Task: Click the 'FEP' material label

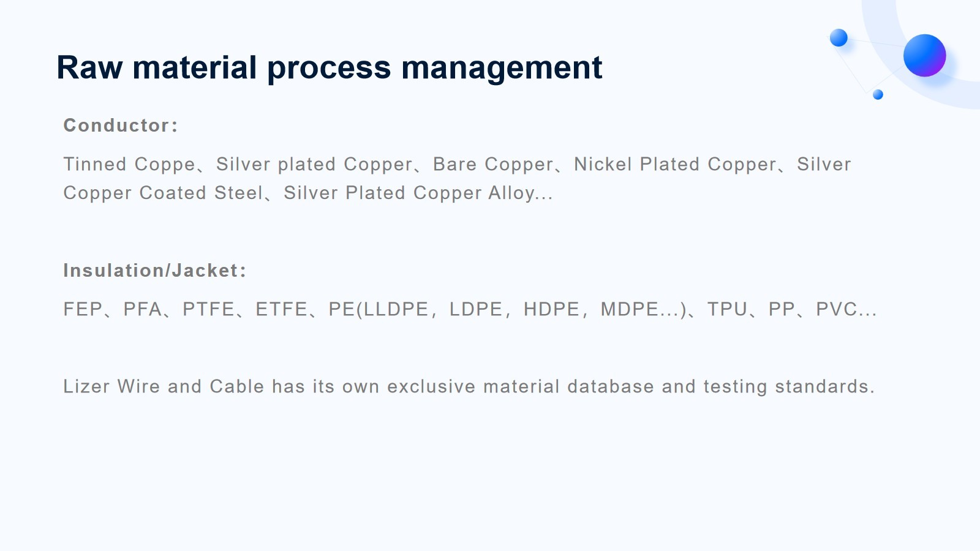Action: pyautogui.click(x=83, y=309)
